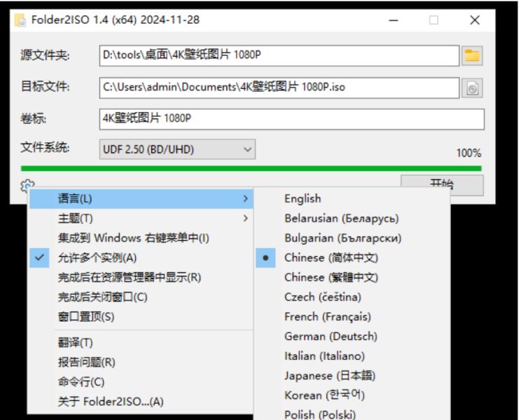Select Chinese (简体中文) radio language option

tap(331, 258)
